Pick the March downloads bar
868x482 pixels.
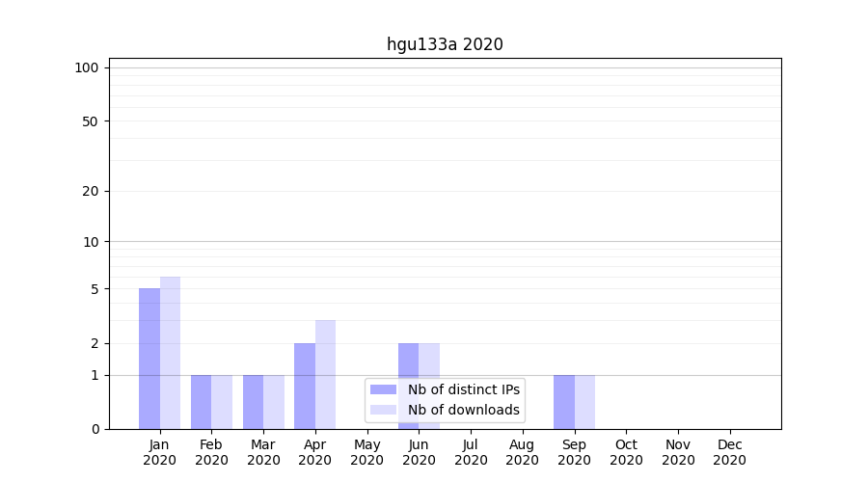click(274, 402)
